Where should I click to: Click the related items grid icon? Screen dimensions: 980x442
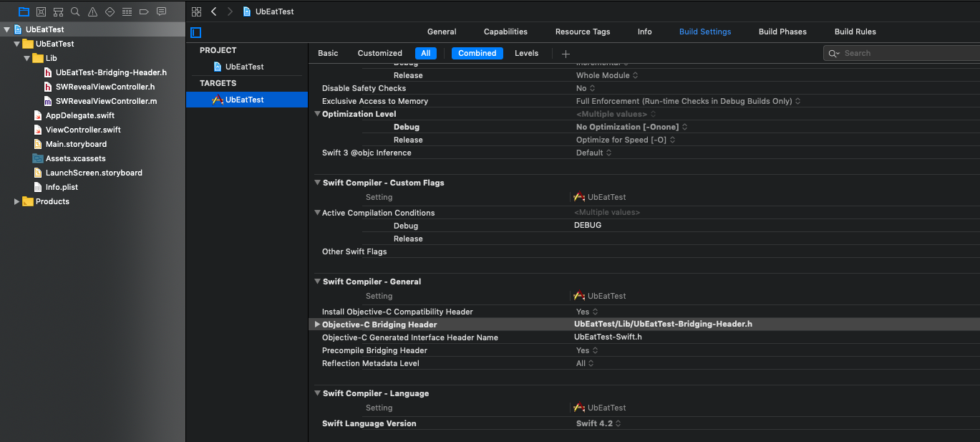[197, 11]
